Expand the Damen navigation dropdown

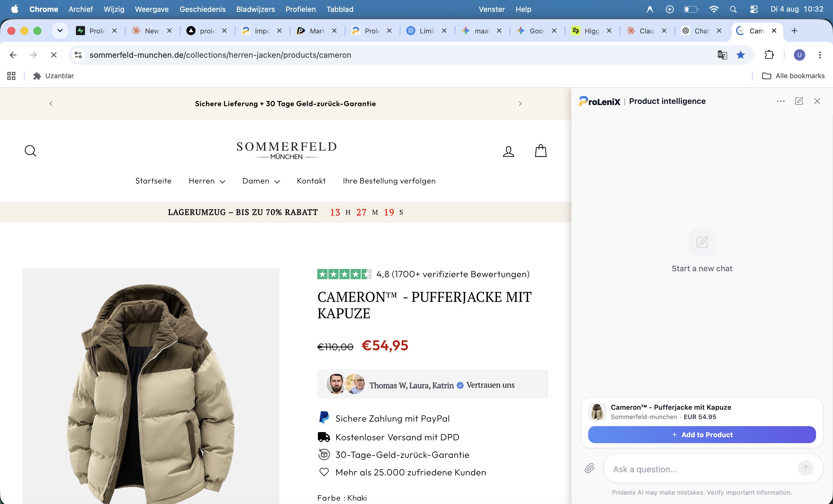tap(261, 181)
